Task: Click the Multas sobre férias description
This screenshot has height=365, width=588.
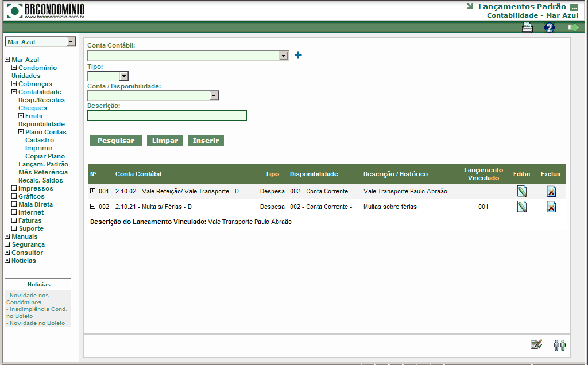Action: tap(390, 207)
